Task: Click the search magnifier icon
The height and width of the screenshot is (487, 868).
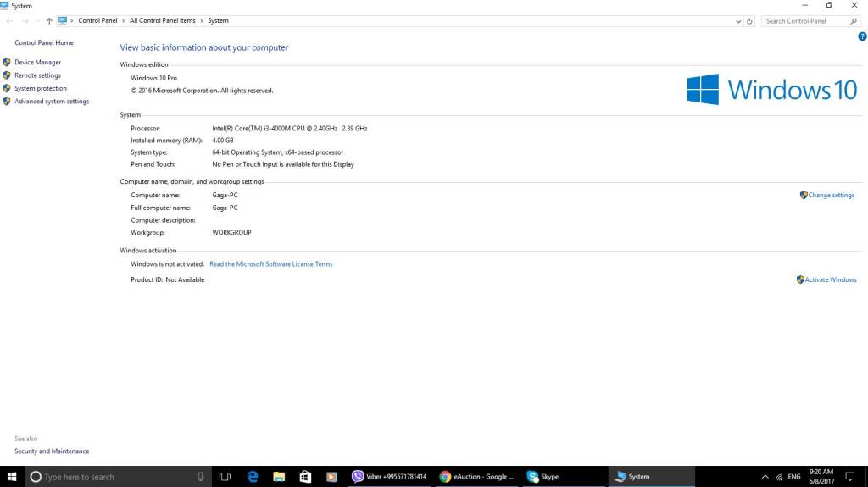Action: pos(854,21)
